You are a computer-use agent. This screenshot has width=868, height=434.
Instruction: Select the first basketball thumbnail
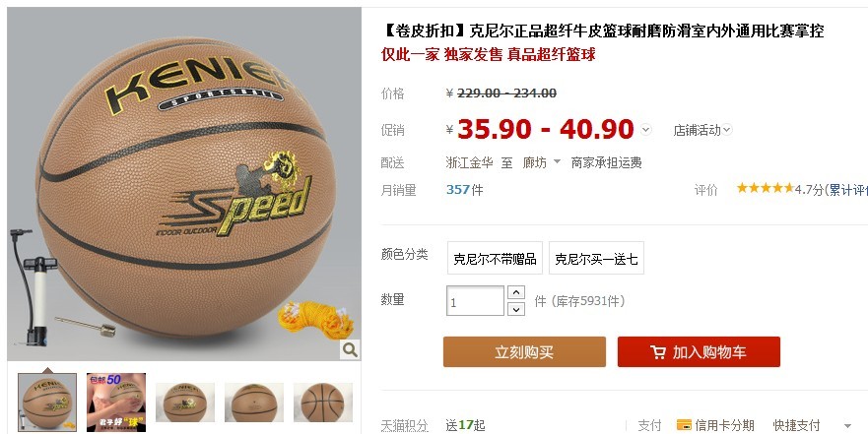pyautogui.click(x=47, y=402)
